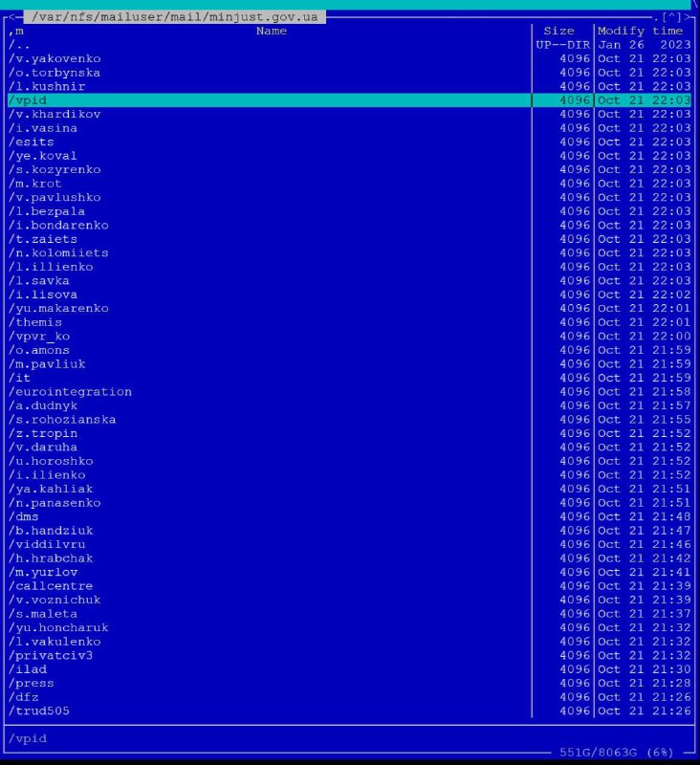Image resolution: width=700 pixels, height=765 pixels.
Task: Open panel history list caret button
Action: [671, 17]
